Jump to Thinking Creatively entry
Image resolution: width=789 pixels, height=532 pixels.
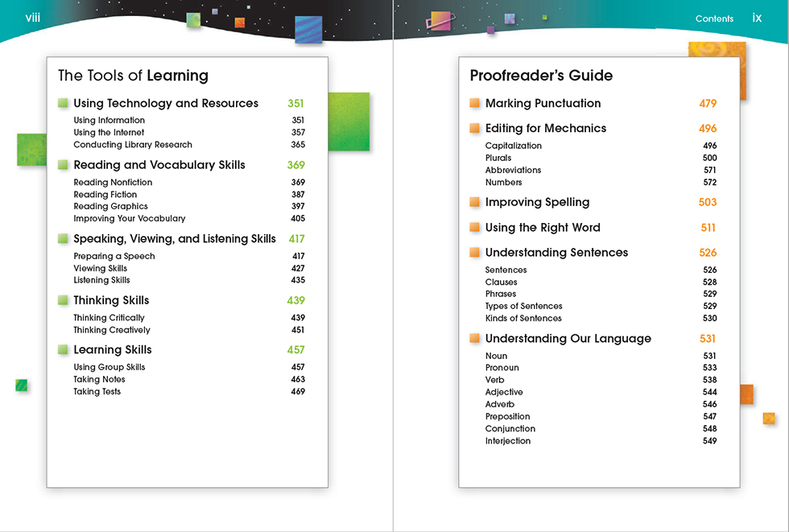[112, 330]
